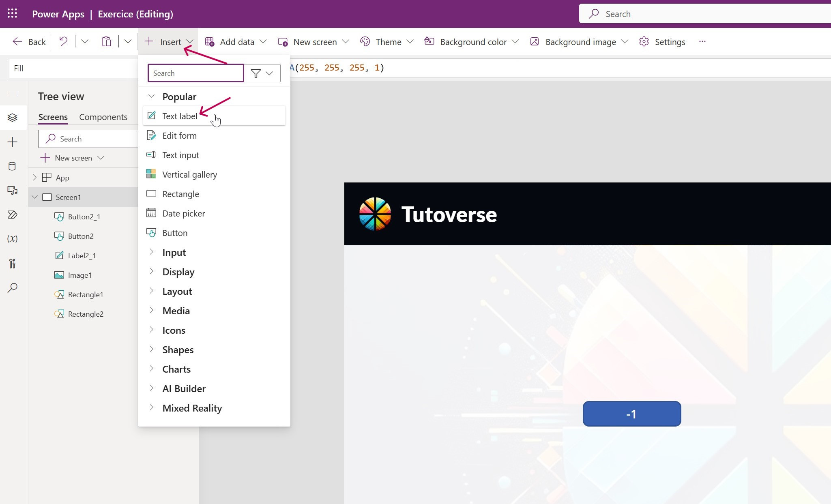Click the Back button
The height and width of the screenshot is (504, 831).
coord(29,42)
